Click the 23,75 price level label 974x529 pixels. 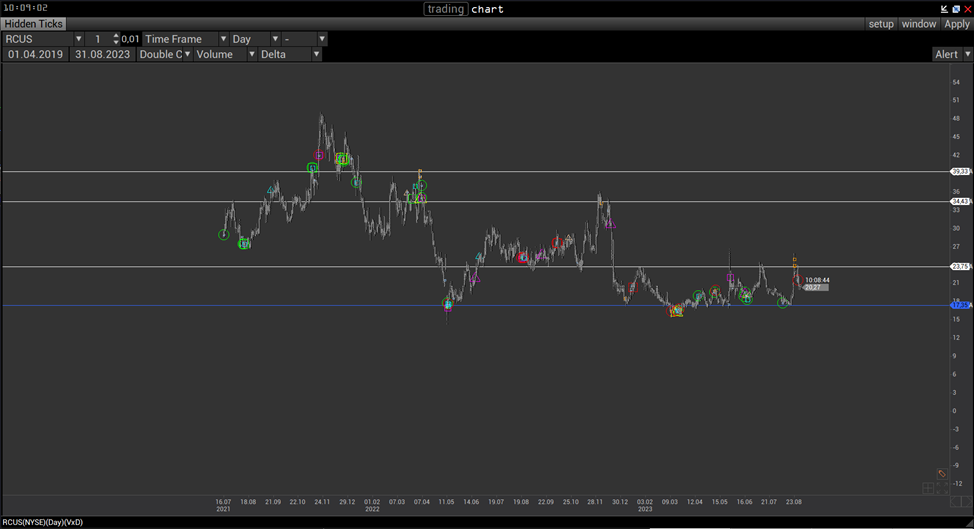coord(960,266)
